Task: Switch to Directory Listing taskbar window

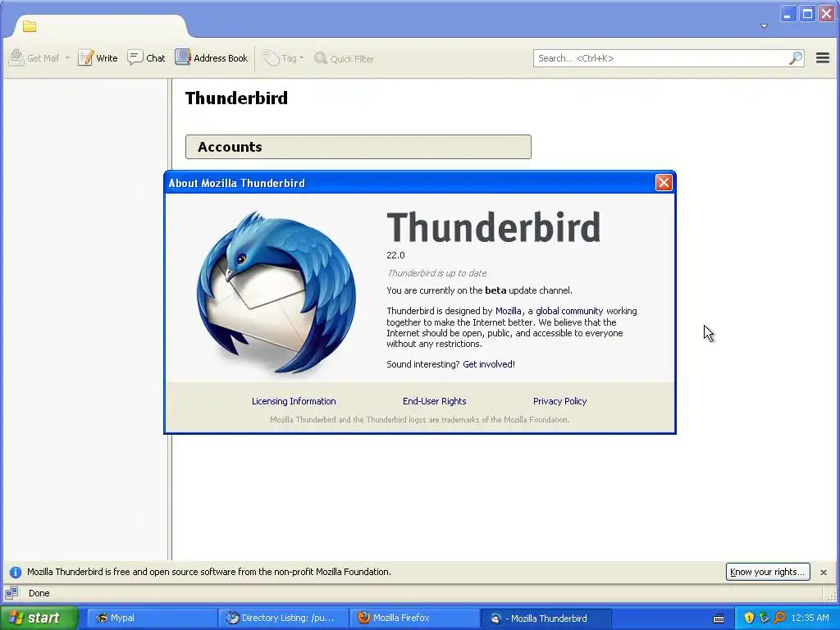Action: 283,618
